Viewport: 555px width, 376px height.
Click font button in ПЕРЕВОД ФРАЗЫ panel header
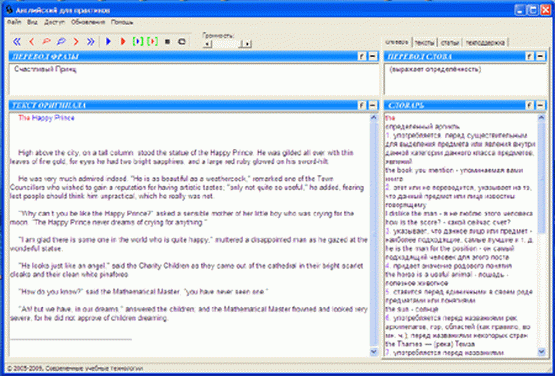tap(362, 56)
